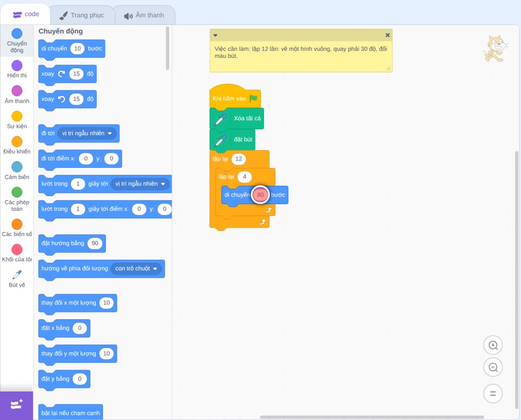Open the Âm thanh block category
521x420 pixels.
coord(17,94)
